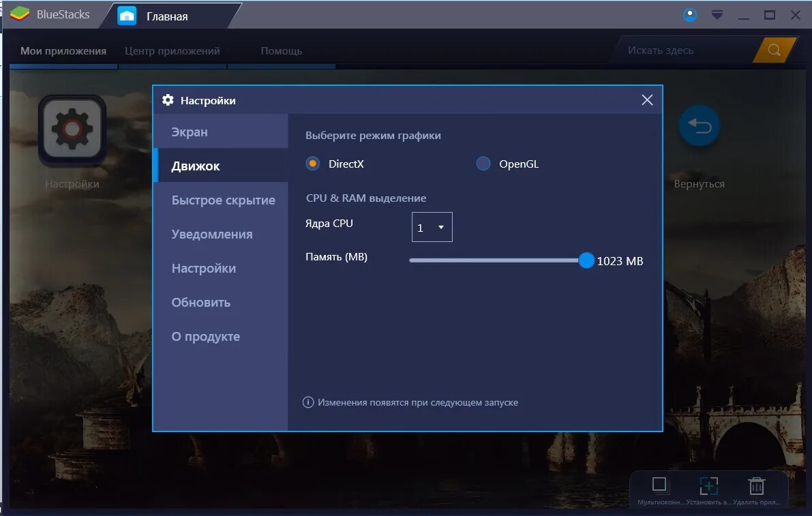Viewport: 812px width, 516px height.
Task: Open the Быстрое скрытие section
Action: tap(221, 200)
